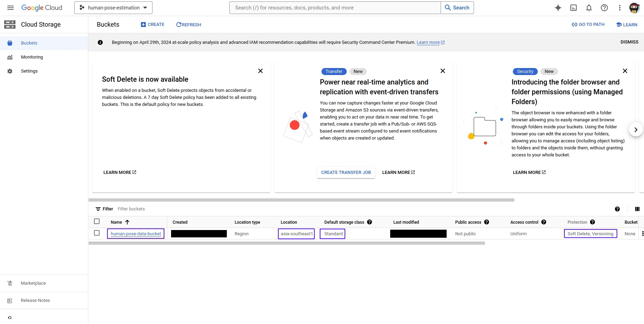Open the column display options icon

(637, 209)
